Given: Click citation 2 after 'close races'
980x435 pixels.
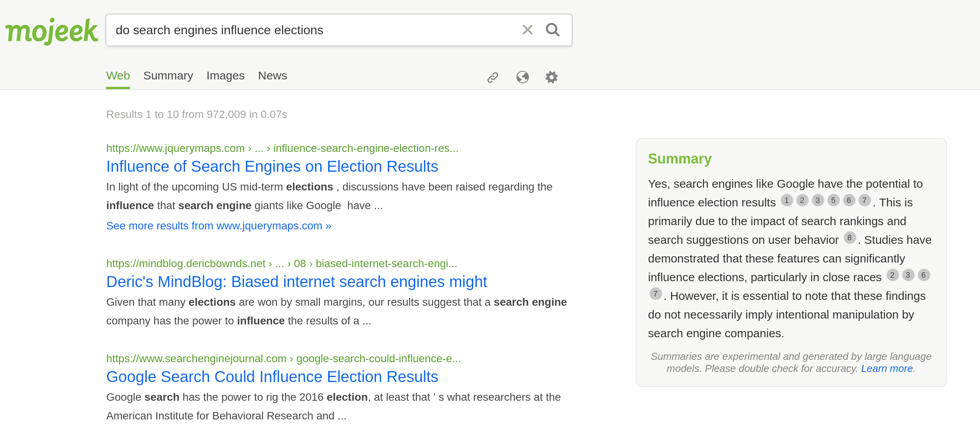Looking at the screenshot, I should click(892, 275).
